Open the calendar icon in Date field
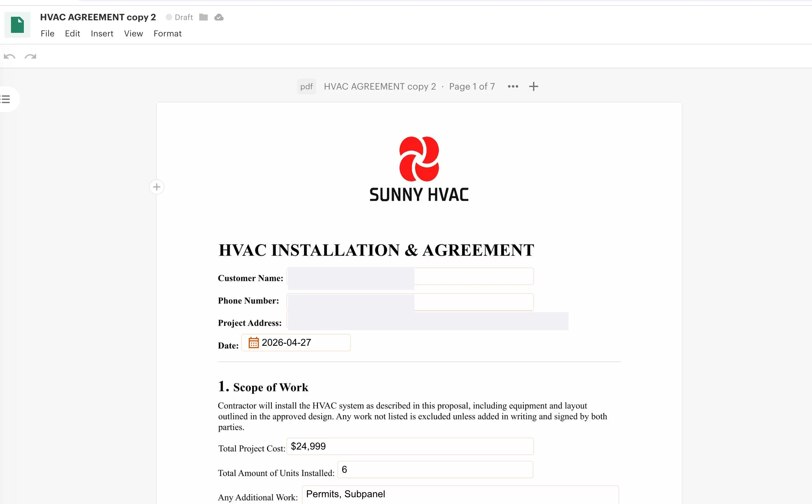This screenshot has height=504, width=812. (x=253, y=343)
